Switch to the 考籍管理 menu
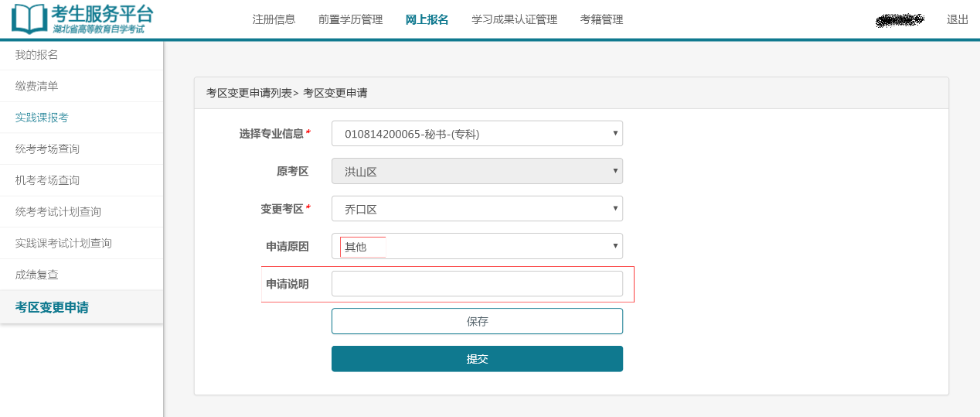The width and height of the screenshot is (980, 417). pos(601,19)
